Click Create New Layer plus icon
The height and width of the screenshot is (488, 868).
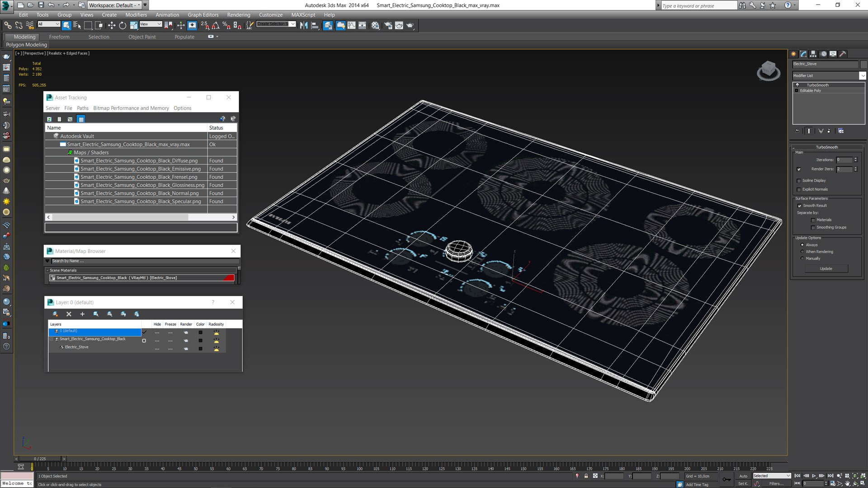point(82,314)
